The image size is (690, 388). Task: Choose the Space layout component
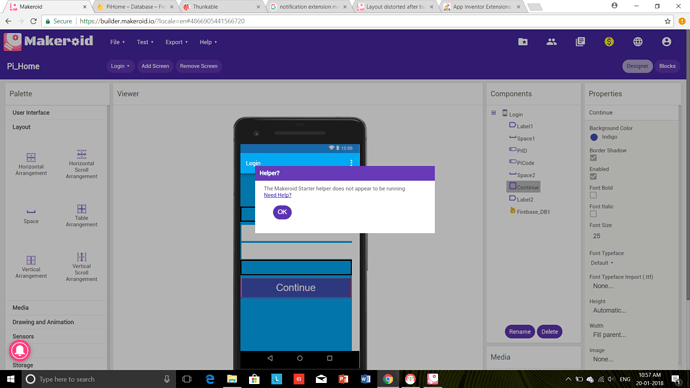31,212
